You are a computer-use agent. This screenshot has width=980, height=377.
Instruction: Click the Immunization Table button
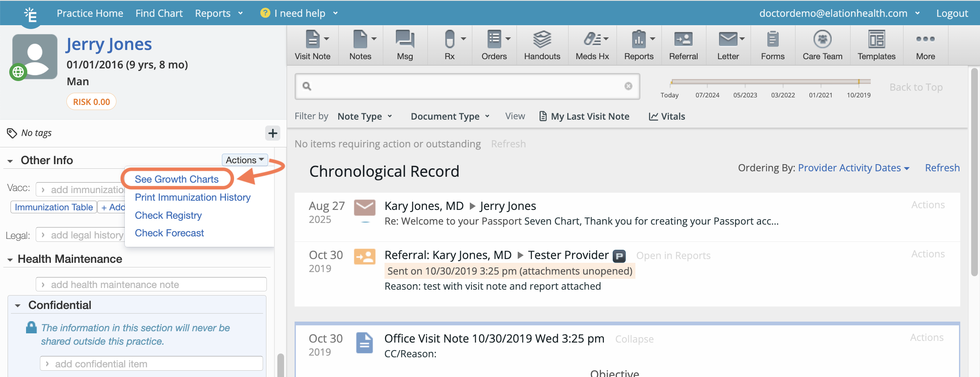(54, 207)
